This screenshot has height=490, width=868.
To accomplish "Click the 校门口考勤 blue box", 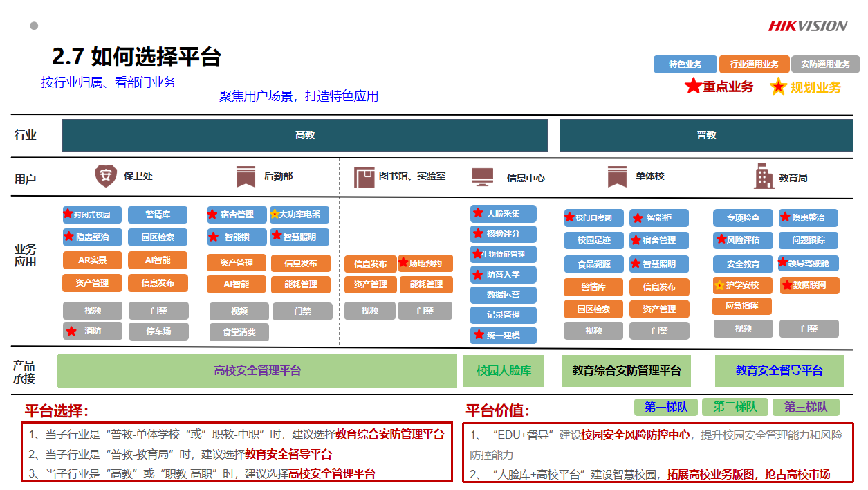I will pyautogui.click(x=593, y=218).
